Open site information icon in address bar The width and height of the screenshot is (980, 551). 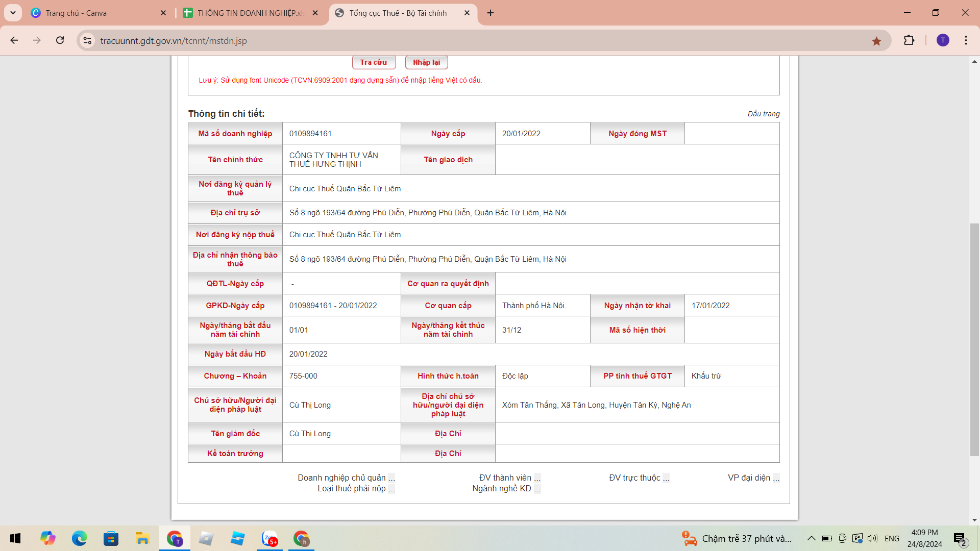coord(87,40)
